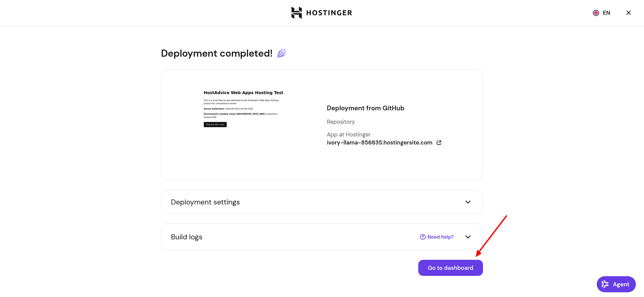Screen dimensions: 644x297
Task: Open the Agent chat assistant
Action: pos(616,284)
